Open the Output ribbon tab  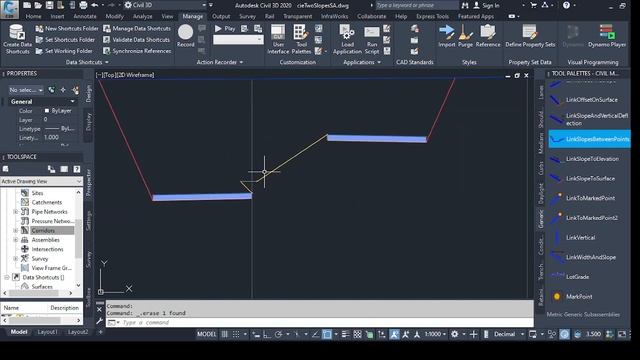pos(221,16)
